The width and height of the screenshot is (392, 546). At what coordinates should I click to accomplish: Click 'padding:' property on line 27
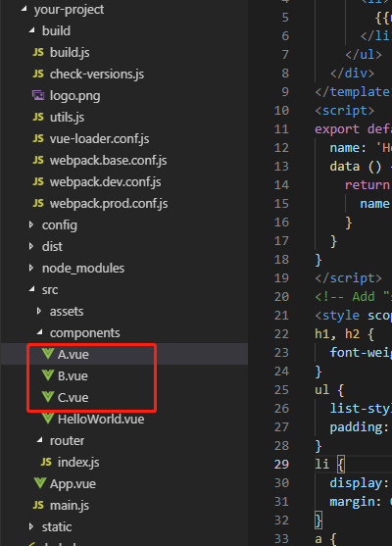pyautogui.click(x=360, y=427)
